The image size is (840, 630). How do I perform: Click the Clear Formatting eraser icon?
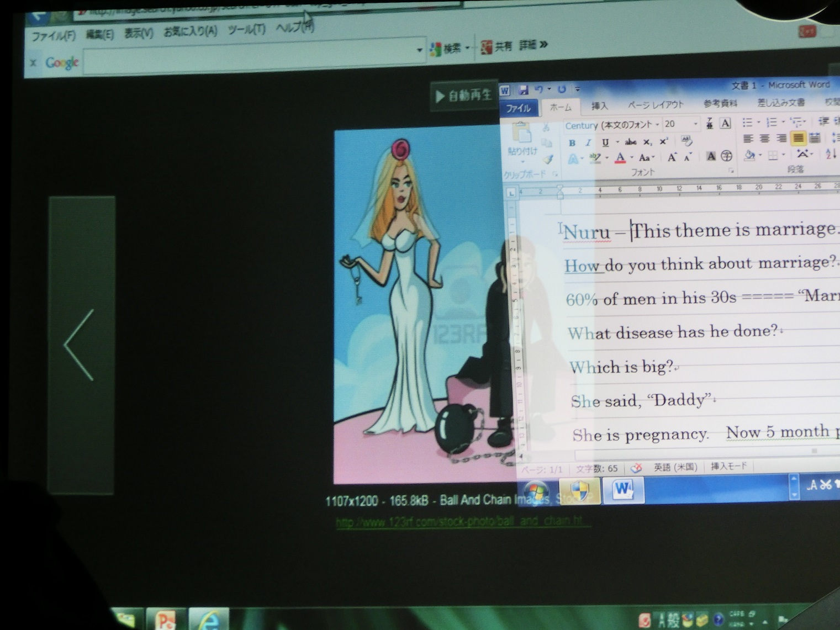pos(686,141)
